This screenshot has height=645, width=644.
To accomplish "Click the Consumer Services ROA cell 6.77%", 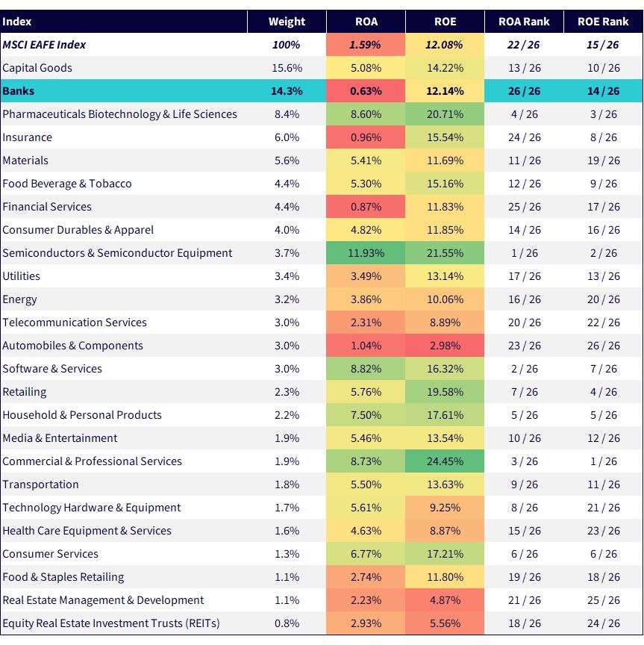I will (x=366, y=554).
